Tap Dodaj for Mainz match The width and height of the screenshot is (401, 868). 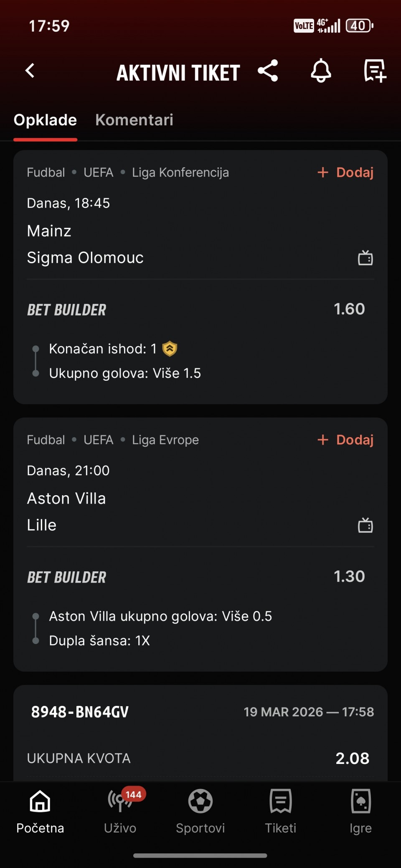pos(346,172)
